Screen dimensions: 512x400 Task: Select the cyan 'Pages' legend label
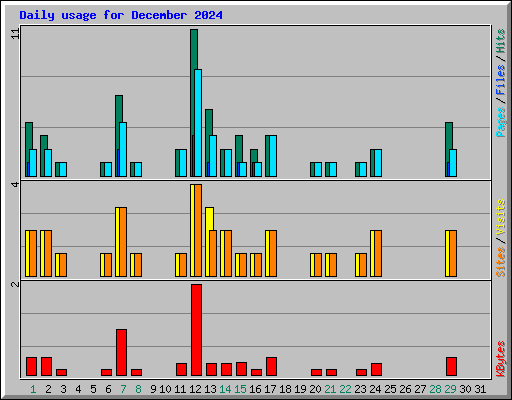[501, 122]
